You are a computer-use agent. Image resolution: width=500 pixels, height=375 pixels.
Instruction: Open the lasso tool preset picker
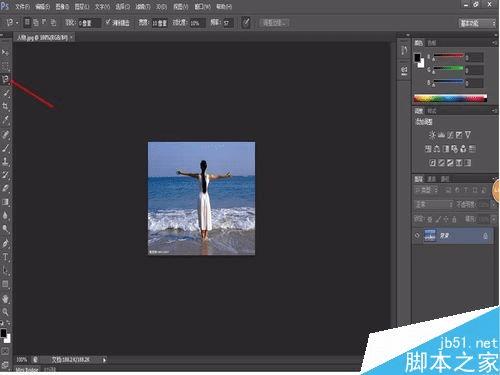click(x=12, y=23)
